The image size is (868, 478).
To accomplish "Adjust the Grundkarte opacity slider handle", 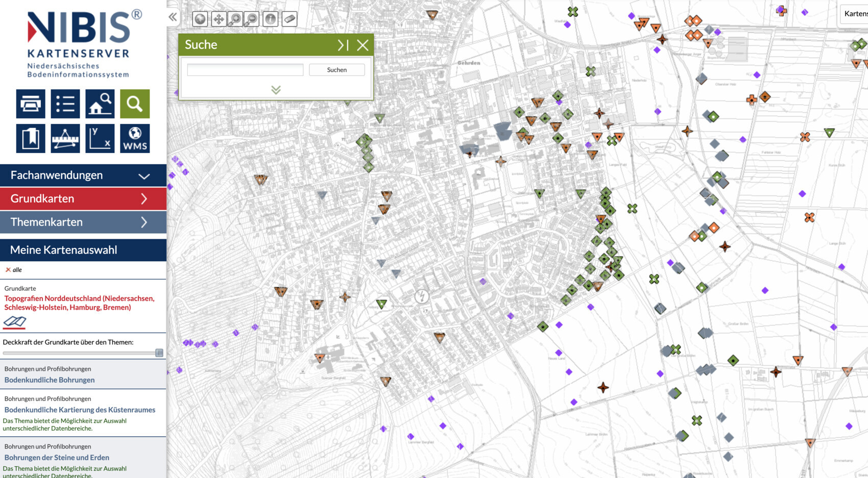I will click(x=159, y=353).
